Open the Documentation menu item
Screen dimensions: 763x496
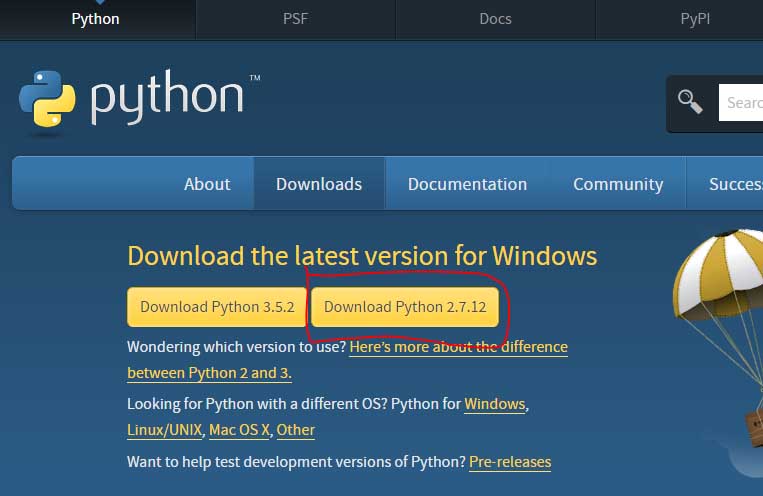[x=467, y=184]
